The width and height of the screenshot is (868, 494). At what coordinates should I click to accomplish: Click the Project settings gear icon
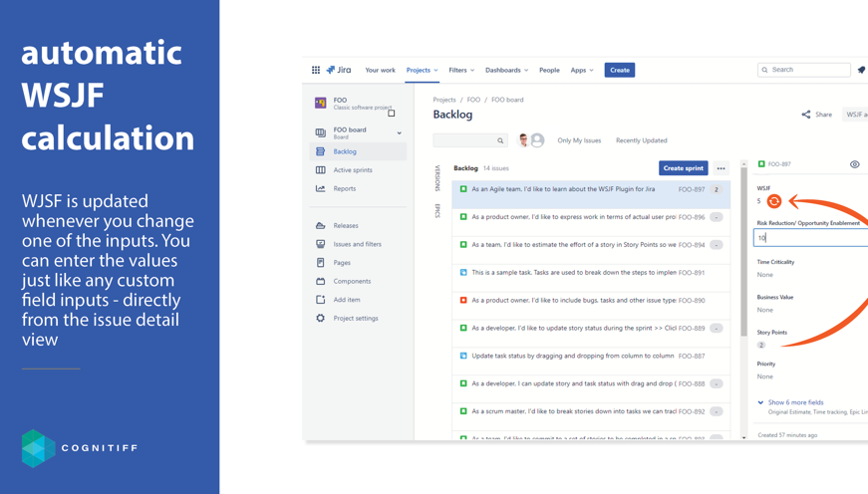(321, 318)
